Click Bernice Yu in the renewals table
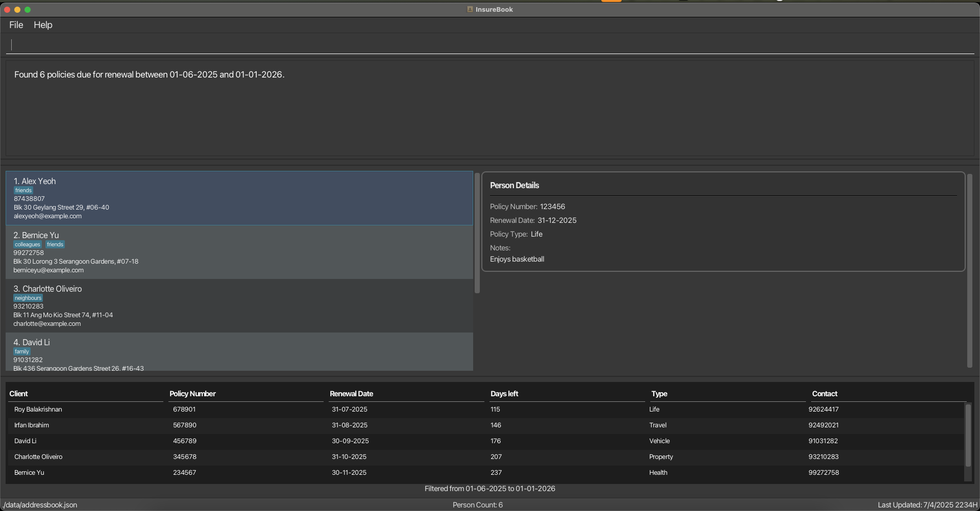The height and width of the screenshot is (511, 980). pyautogui.click(x=29, y=473)
